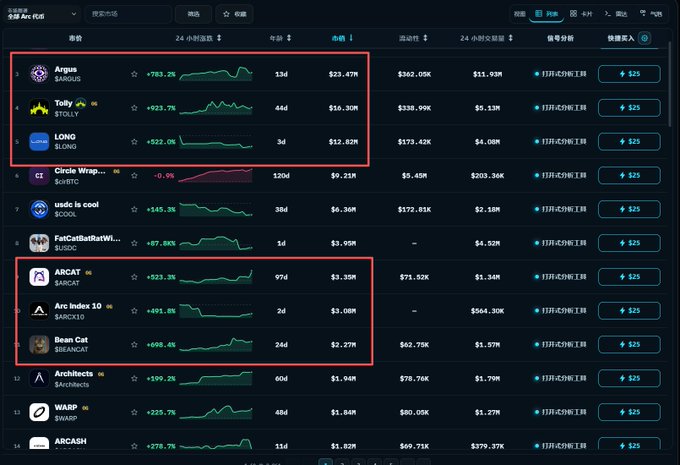Open analysis tool link for Arc Index 10
The width and height of the screenshot is (680, 465).
[560, 311]
